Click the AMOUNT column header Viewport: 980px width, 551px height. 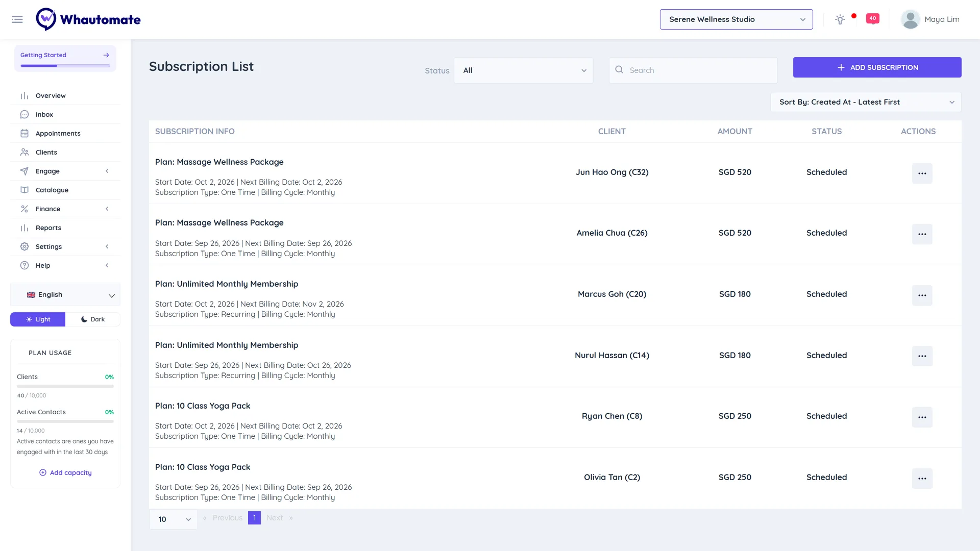coord(734,132)
